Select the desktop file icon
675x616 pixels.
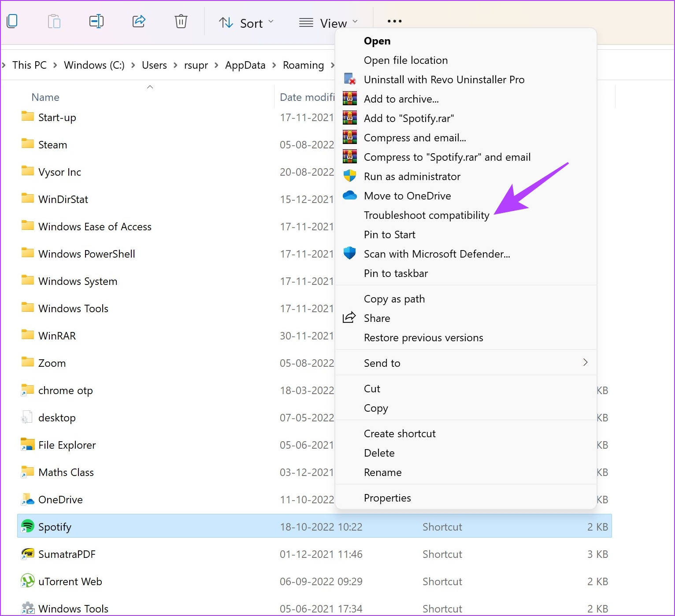[27, 417]
